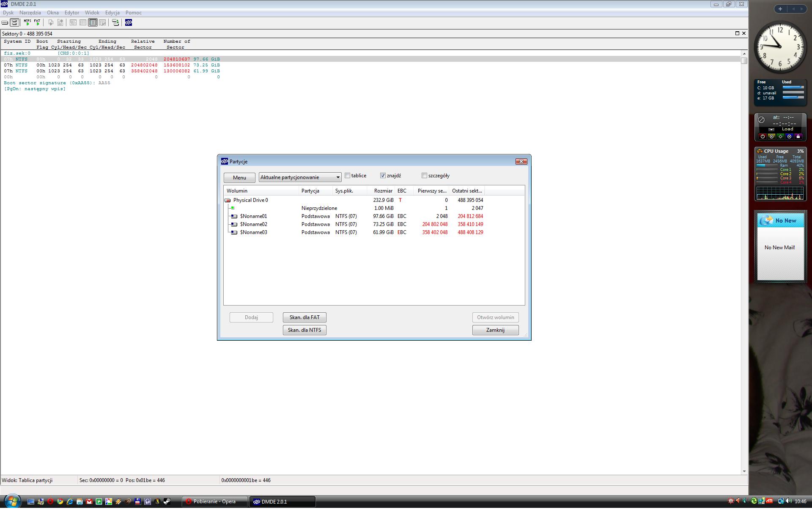Click the partition table vertical scrollbar thumb
Screen dimensions: 812x518
point(744,61)
